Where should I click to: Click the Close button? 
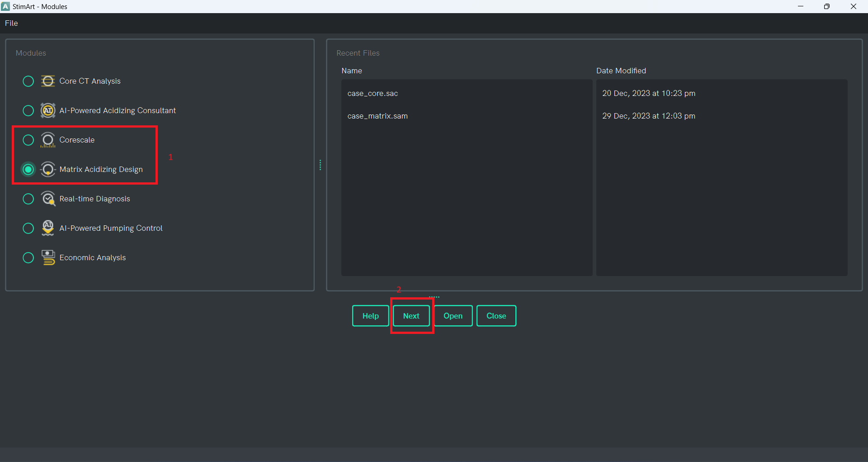point(496,316)
